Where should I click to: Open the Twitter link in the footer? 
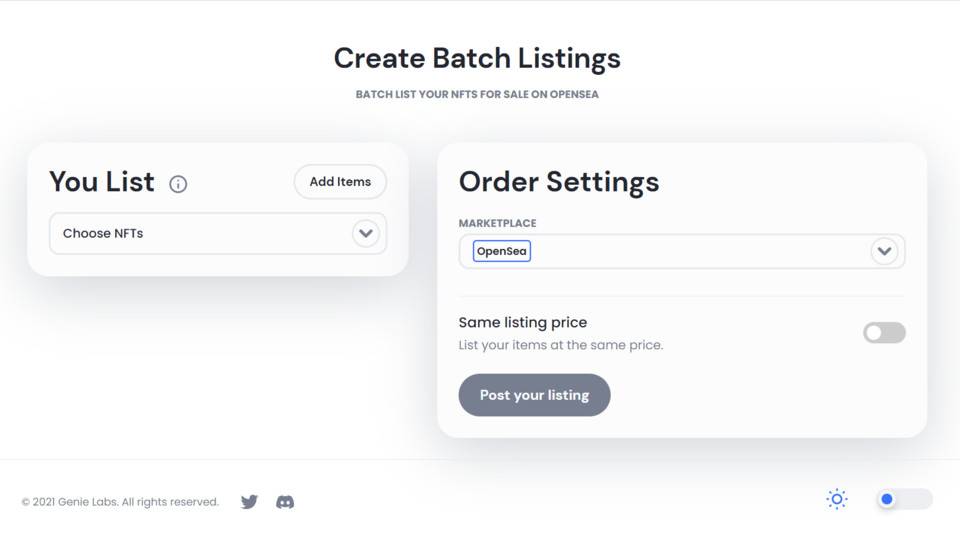pyautogui.click(x=249, y=502)
